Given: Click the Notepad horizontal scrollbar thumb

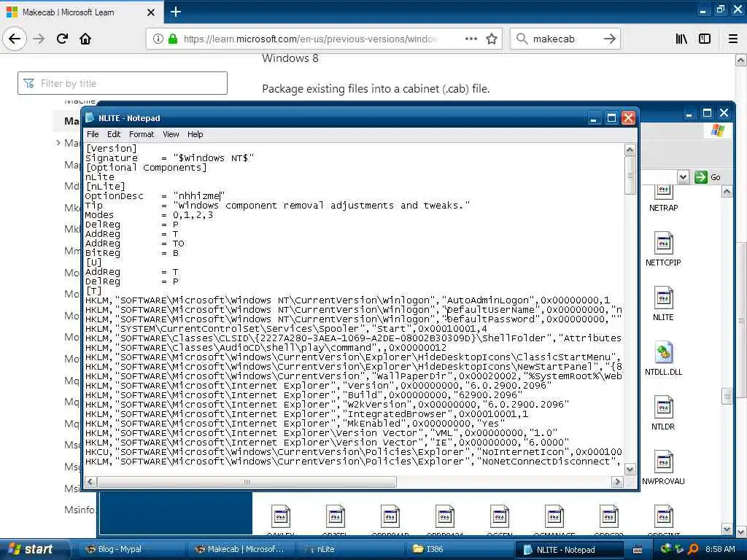Looking at the screenshot, I should [247, 482].
